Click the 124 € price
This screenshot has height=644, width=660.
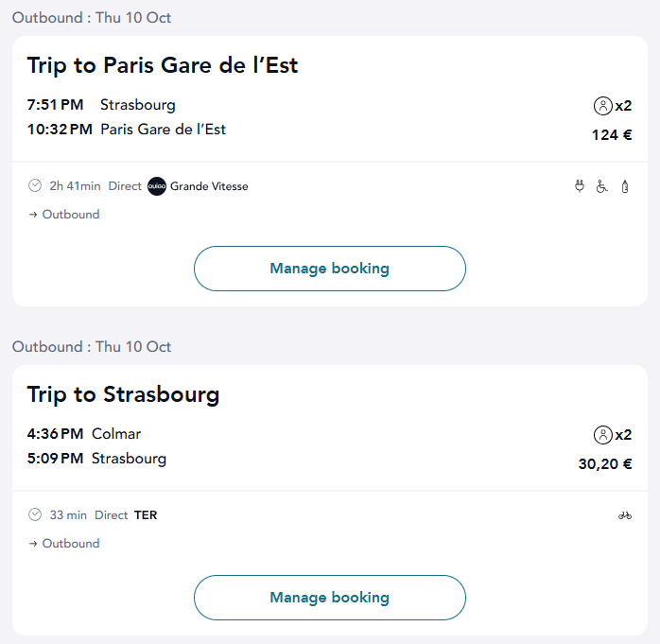tap(612, 135)
